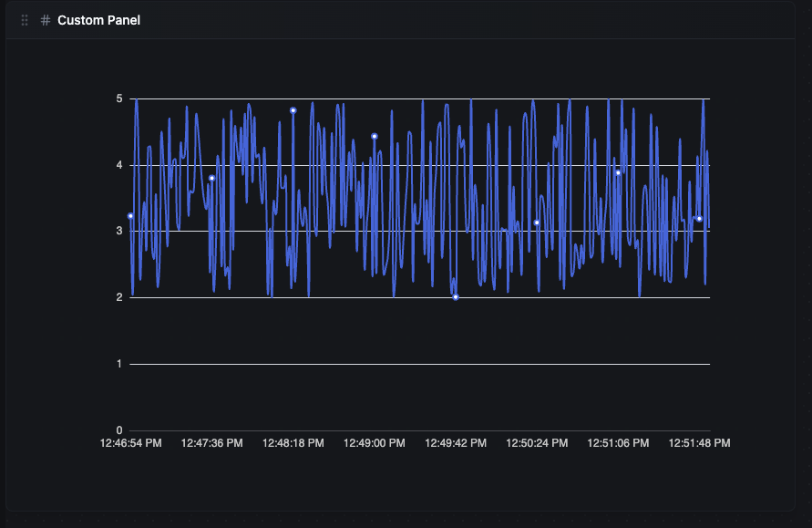Click the data point marker near 12:50:24

pos(537,222)
